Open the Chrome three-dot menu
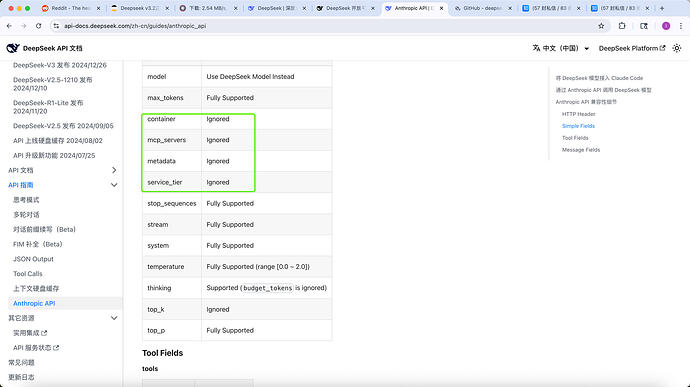The width and height of the screenshot is (690, 387). coord(681,26)
